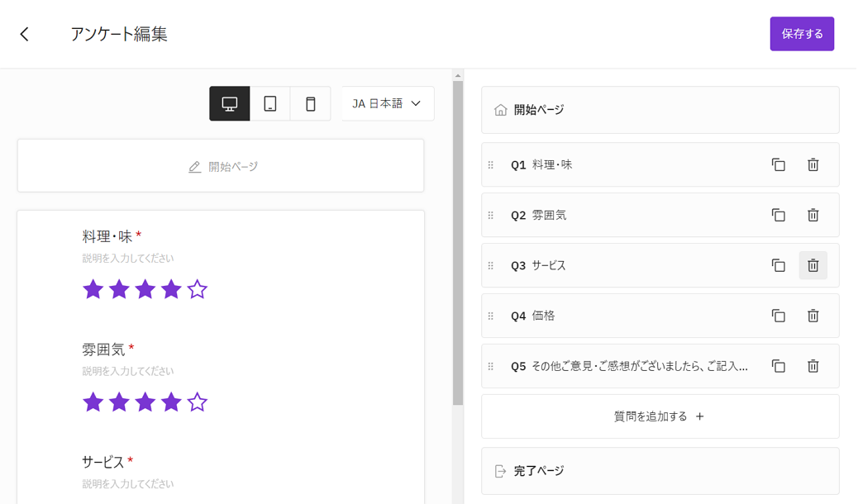858x504 pixels.
Task: Edit the 開始ページ card in preview
Action: pyautogui.click(x=221, y=166)
